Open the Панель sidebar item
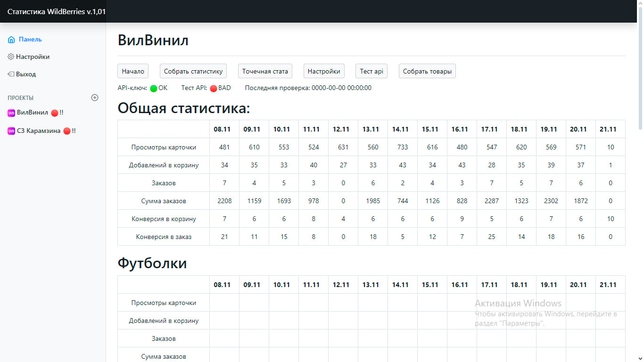Screen dimensions: 644x362 pos(30,40)
